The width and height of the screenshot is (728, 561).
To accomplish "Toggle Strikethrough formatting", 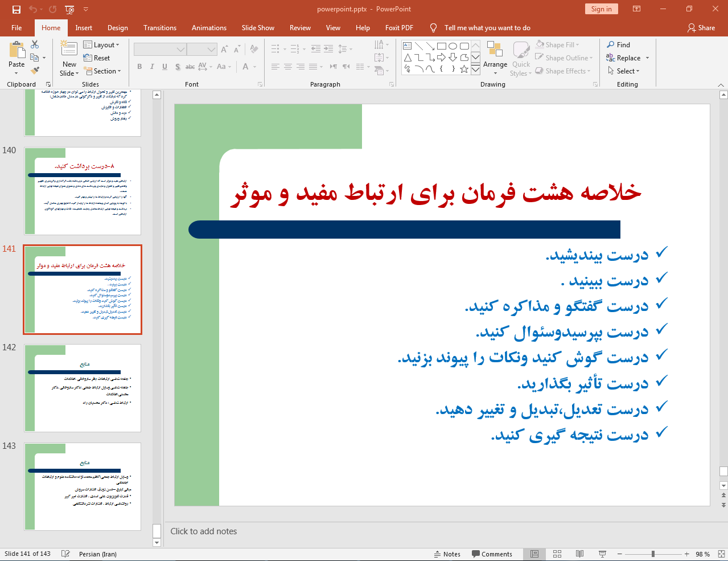I will 190,67.
